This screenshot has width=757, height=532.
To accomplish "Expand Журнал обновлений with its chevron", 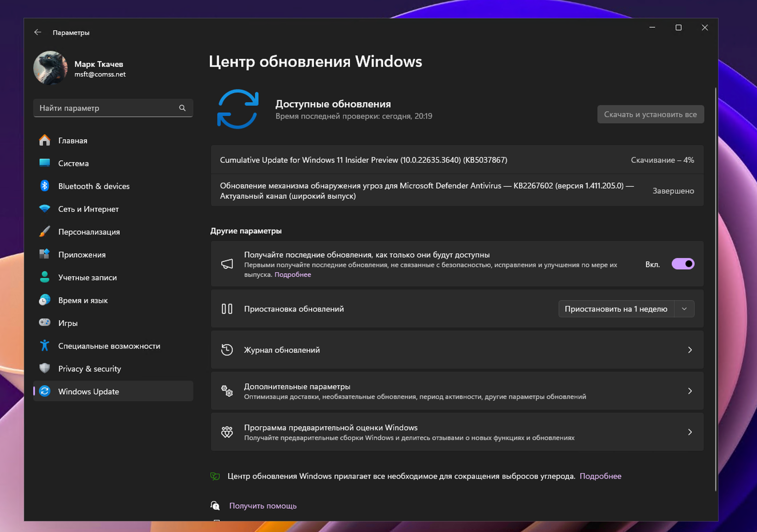I will pyautogui.click(x=690, y=350).
